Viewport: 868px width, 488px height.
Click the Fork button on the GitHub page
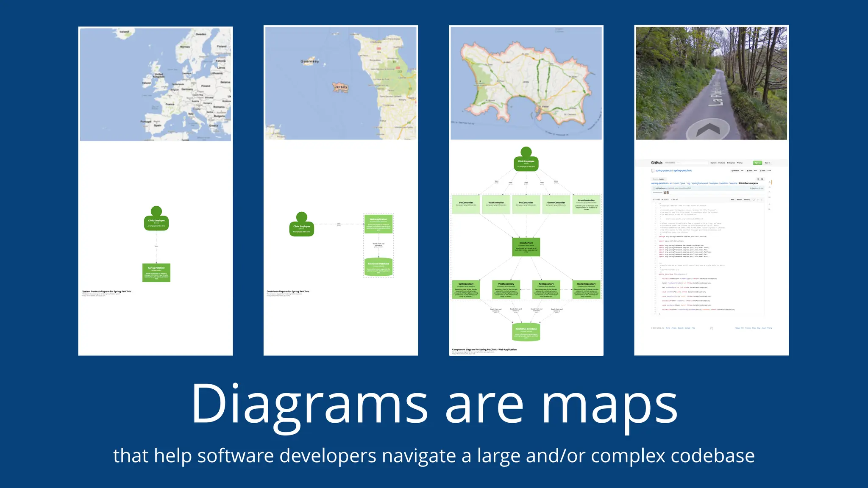coord(763,171)
